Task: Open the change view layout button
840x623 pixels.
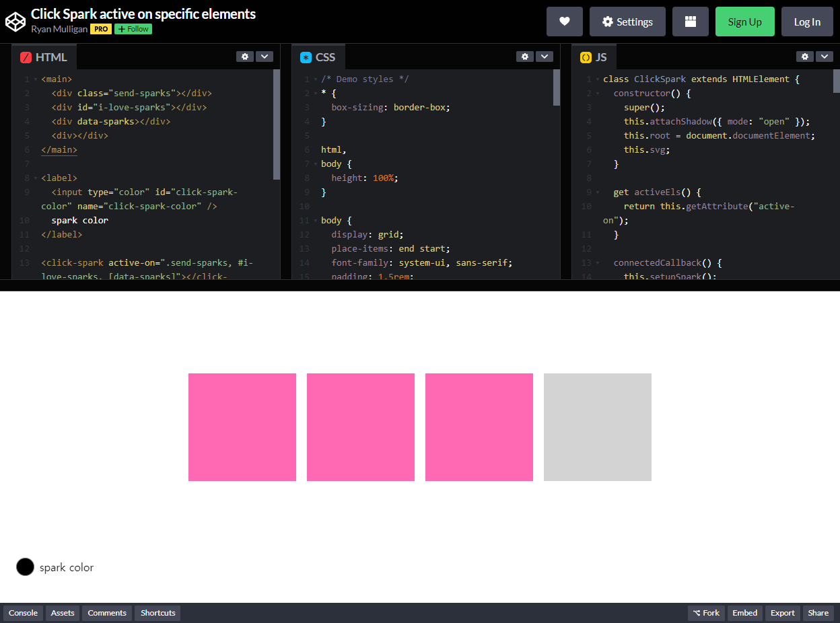Action: [690, 22]
